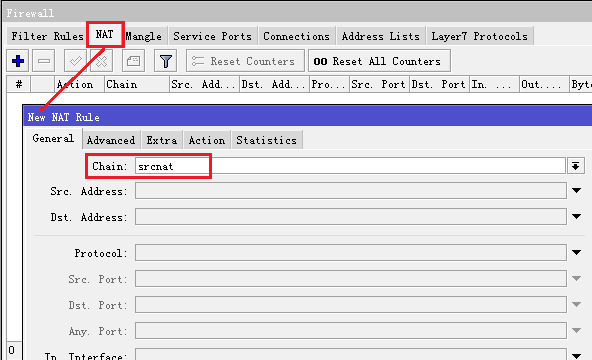Open the funnel filter icon
The image size is (592, 360).
click(165, 61)
